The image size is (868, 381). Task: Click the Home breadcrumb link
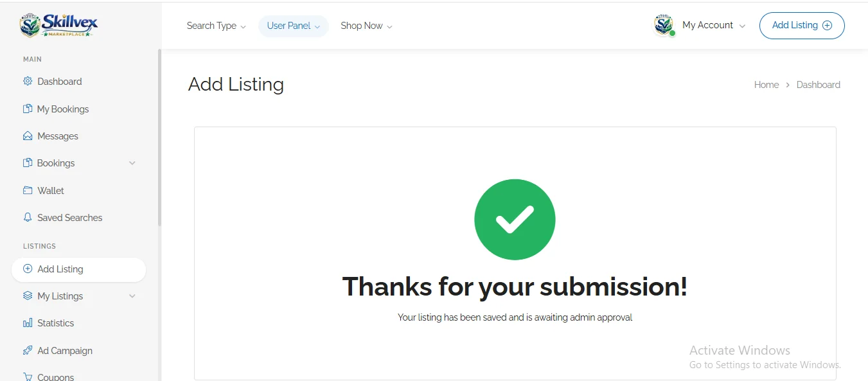click(766, 85)
